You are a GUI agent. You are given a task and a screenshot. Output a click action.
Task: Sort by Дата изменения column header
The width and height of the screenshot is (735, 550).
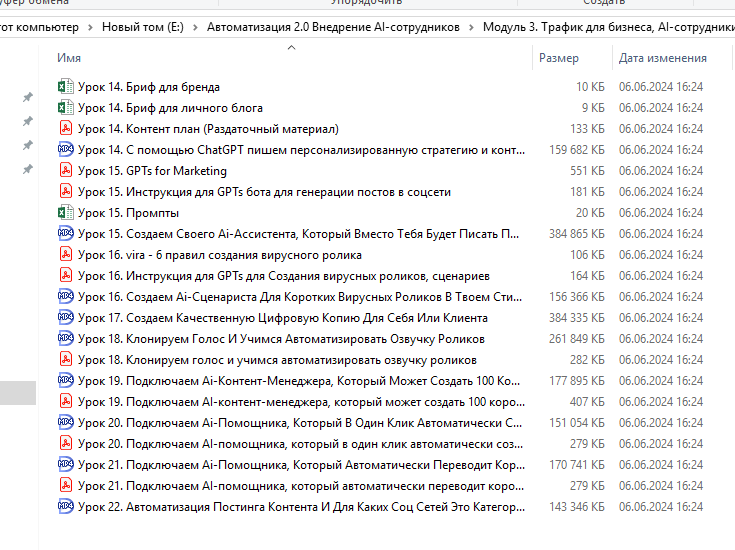point(662,58)
